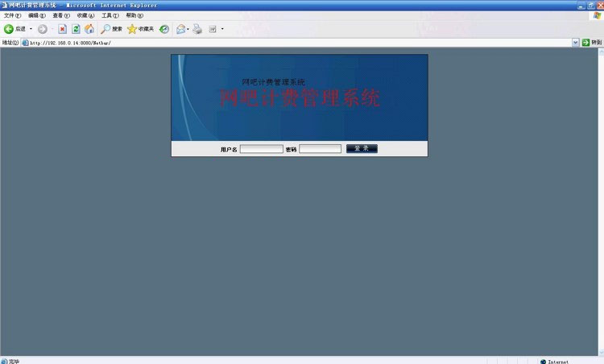Expand the Mail icon dropdown arrow
604x364 pixels.
[188, 29]
